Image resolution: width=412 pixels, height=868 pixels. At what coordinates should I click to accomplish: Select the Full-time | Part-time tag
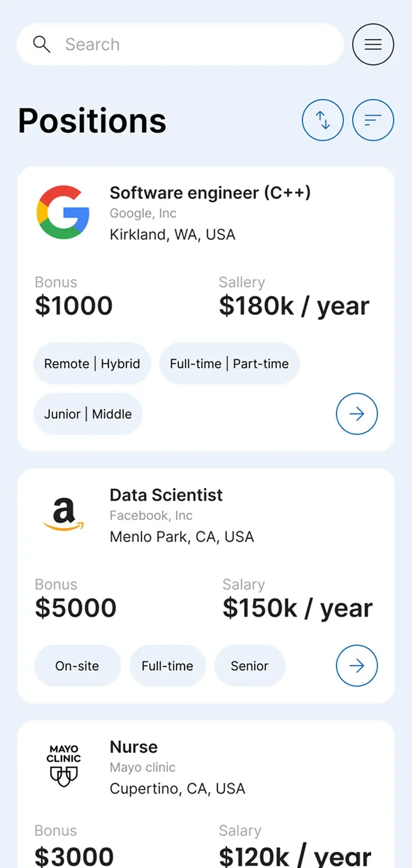[229, 364]
